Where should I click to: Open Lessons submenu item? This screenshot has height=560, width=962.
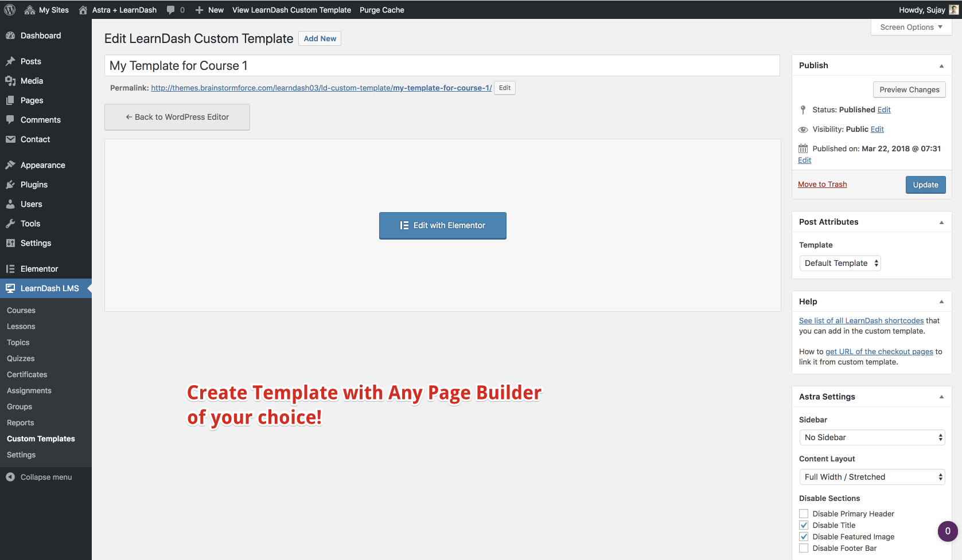point(21,326)
